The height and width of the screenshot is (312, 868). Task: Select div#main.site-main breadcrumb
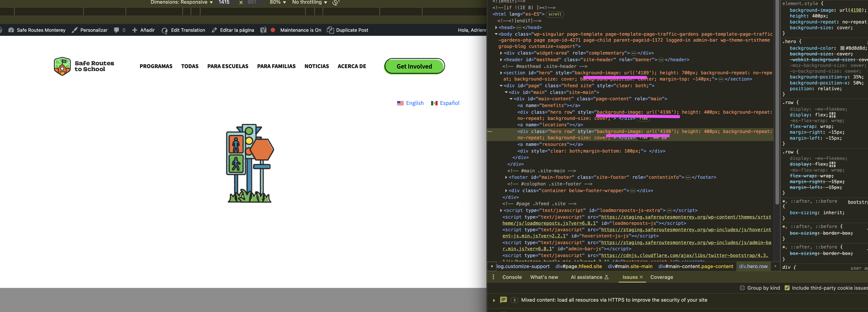click(x=630, y=266)
